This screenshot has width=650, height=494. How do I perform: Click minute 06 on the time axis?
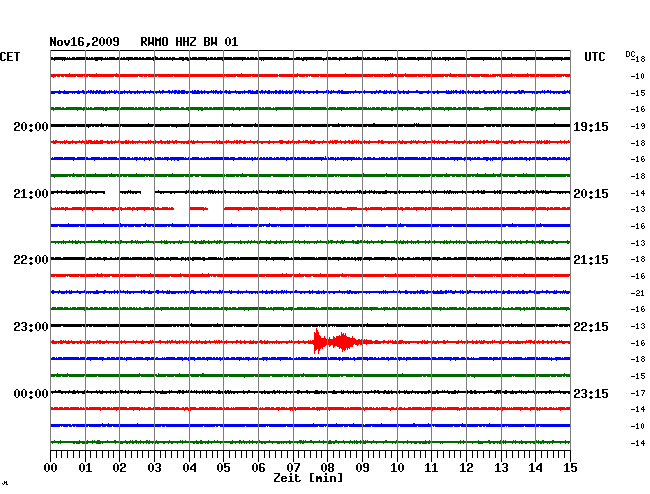(x=258, y=468)
